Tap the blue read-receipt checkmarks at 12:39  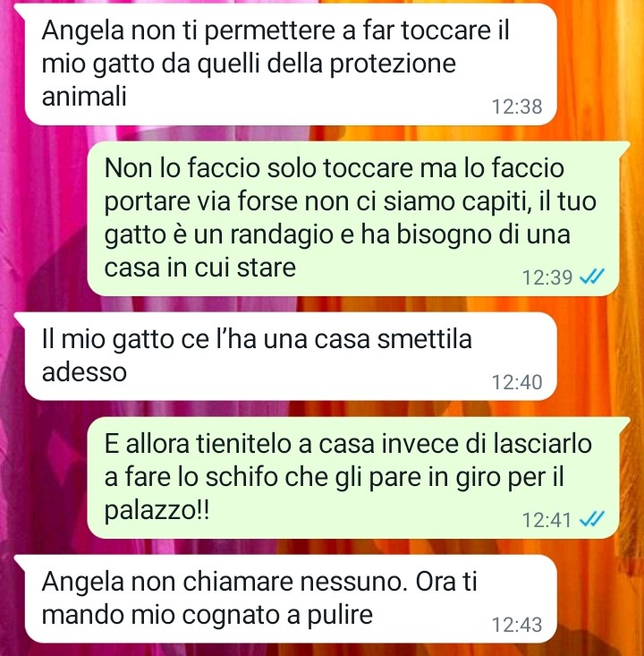click(x=592, y=277)
